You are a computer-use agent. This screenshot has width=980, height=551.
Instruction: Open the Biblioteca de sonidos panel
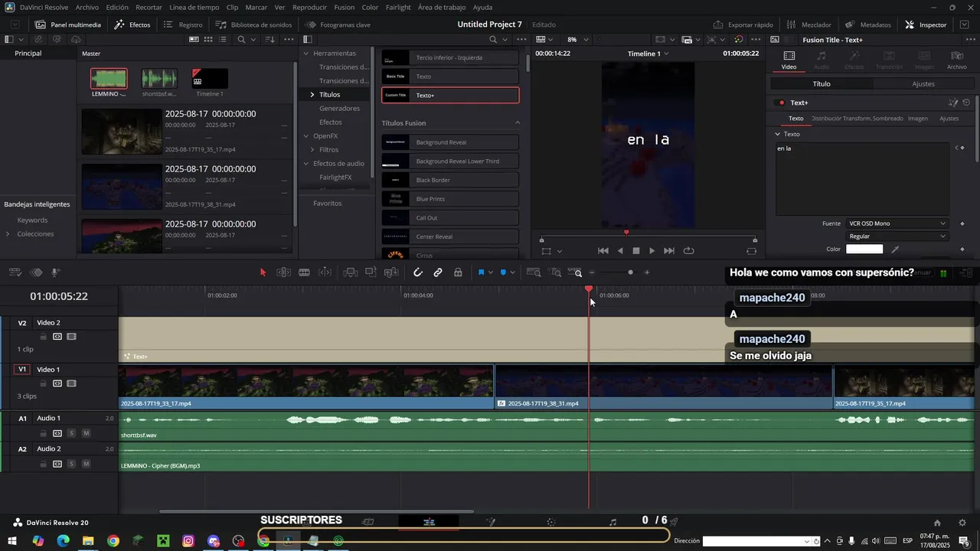tap(254, 24)
